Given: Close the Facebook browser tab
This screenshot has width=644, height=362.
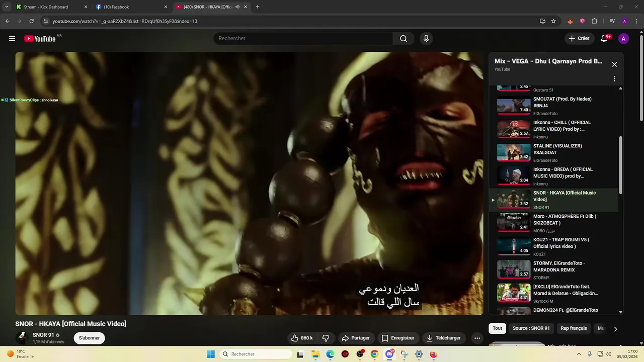Looking at the screenshot, I should pyautogui.click(x=166, y=7).
